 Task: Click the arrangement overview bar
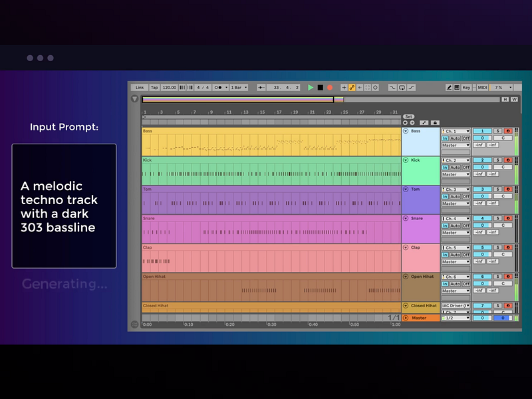coord(321,99)
